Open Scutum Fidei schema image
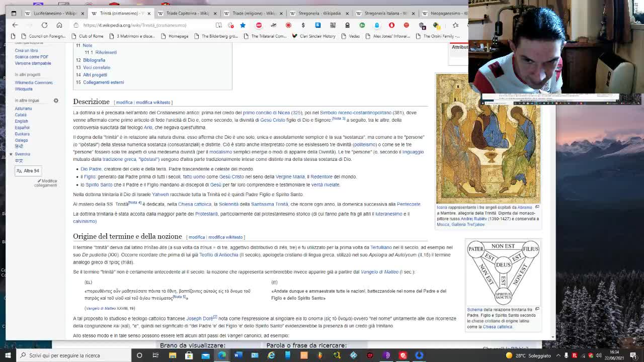Image resolution: width=644 pixels, height=362 pixels. click(x=503, y=272)
